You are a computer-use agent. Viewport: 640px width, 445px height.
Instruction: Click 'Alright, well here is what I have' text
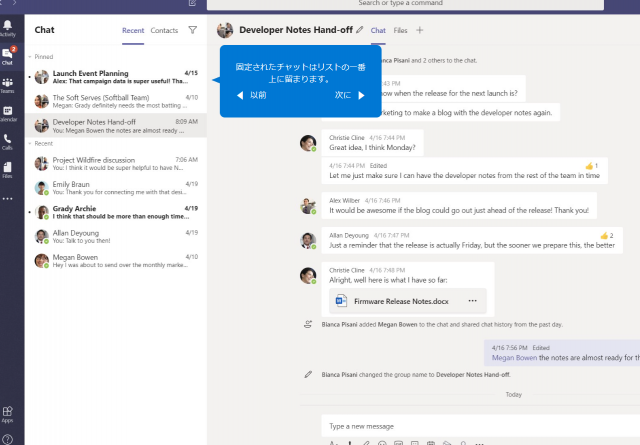[388, 280]
